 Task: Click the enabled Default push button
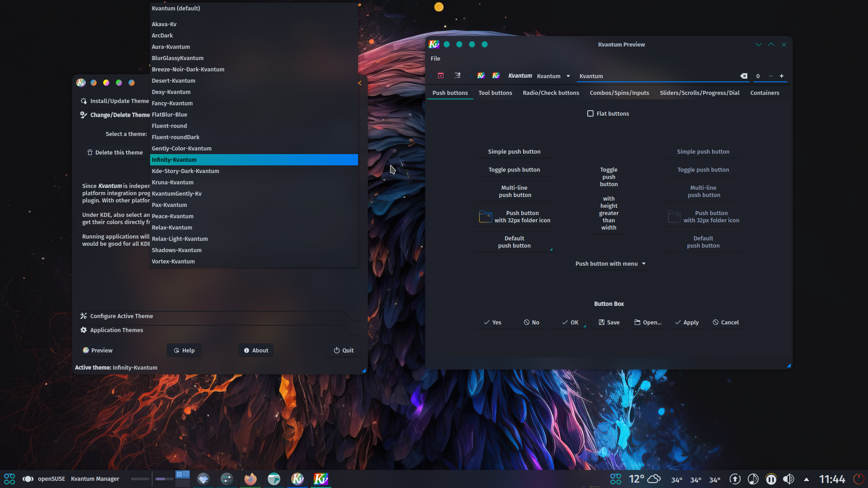pos(514,242)
